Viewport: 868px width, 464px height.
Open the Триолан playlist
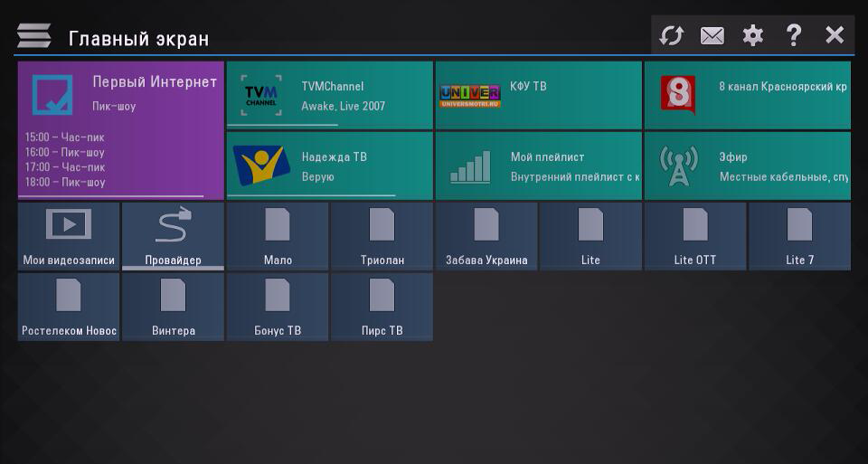tap(382, 236)
